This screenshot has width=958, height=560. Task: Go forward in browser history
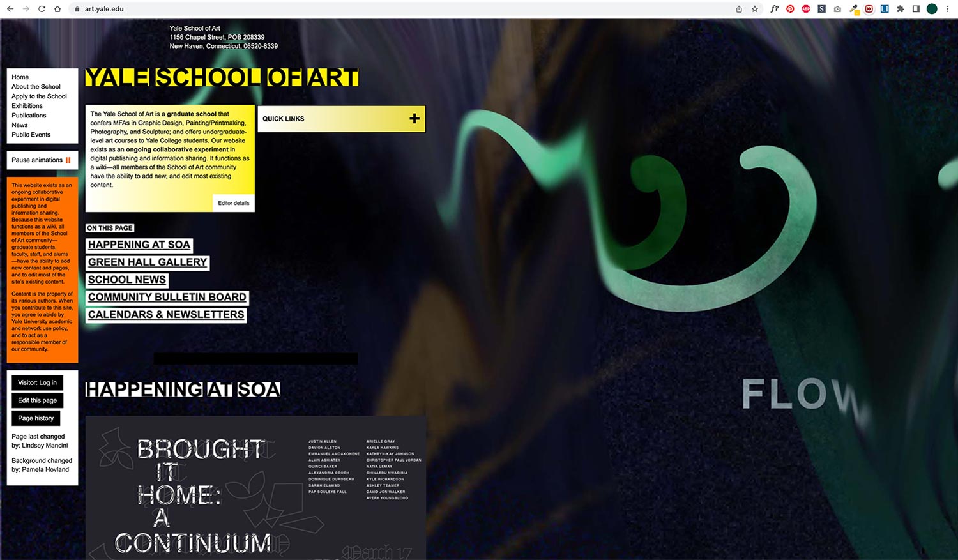pyautogui.click(x=26, y=9)
